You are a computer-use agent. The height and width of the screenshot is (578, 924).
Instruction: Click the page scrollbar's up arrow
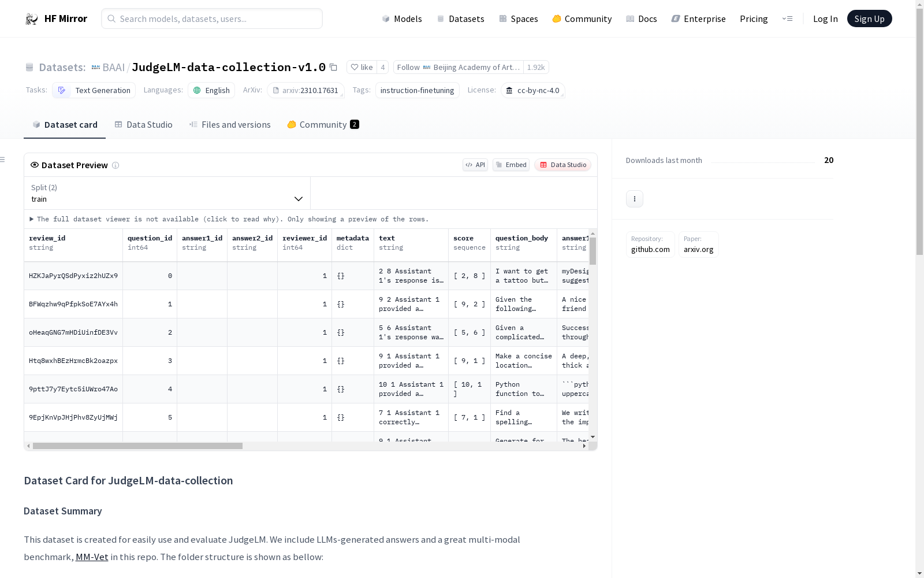pos(919,4)
